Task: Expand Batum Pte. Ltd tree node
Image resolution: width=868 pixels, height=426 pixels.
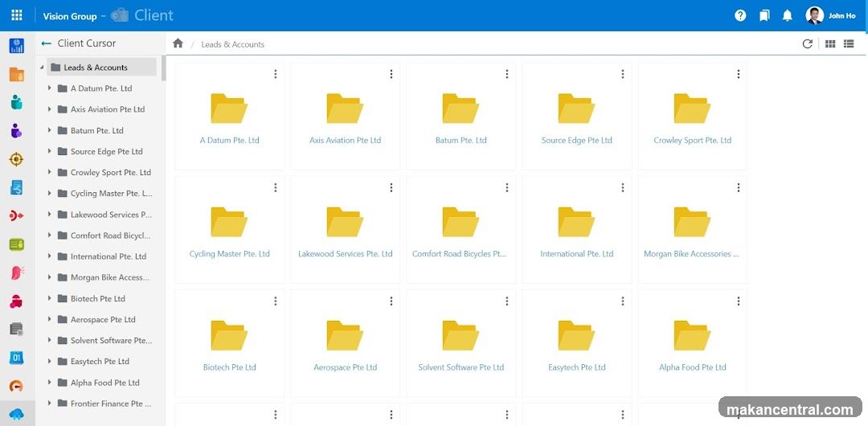Action: point(49,130)
